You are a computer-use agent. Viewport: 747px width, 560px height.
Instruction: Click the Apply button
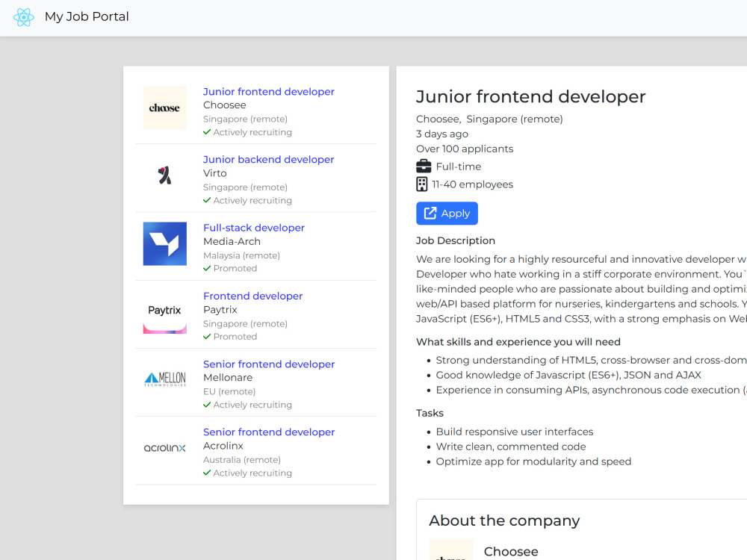coord(447,214)
